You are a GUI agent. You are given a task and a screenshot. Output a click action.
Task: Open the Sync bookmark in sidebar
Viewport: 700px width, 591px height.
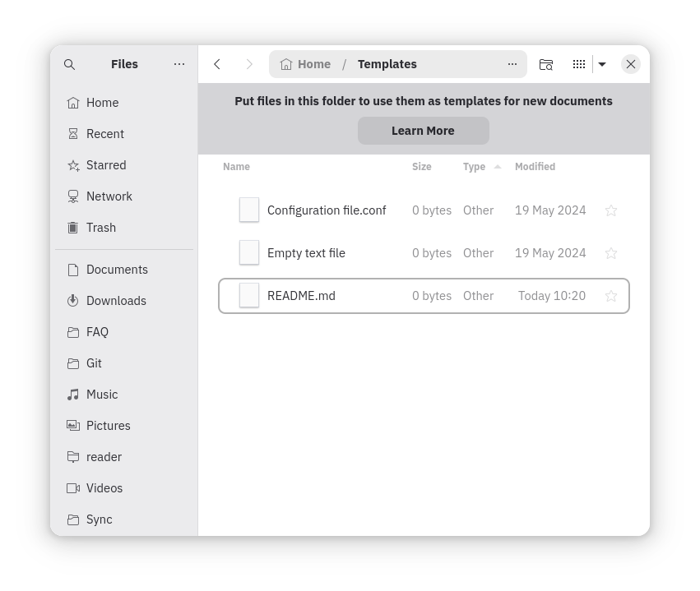pyautogui.click(x=124, y=519)
